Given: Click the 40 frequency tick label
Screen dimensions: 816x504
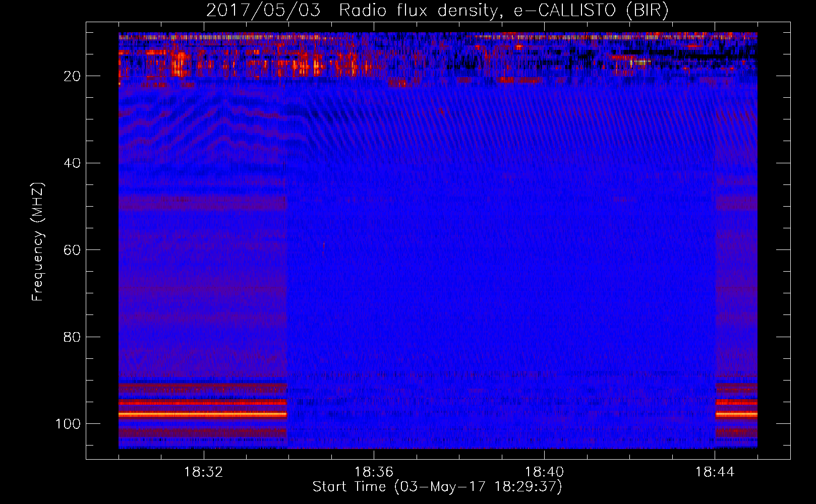Looking at the screenshot, I should point(72,163).
